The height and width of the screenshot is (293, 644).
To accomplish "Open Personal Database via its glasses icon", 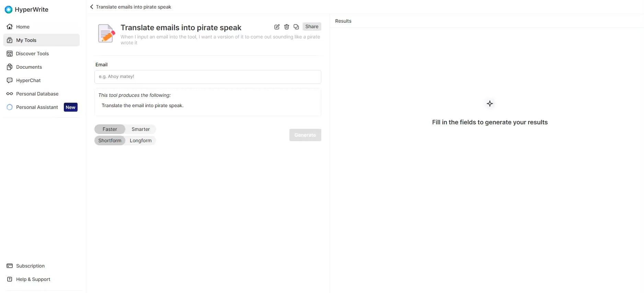I will pos(10,93).
